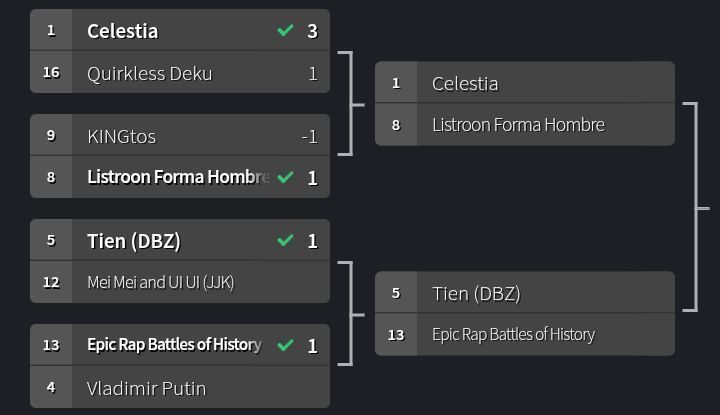This screenshot has height=415, width=720.
Task: Select the KINGtos participant entry
Action: 121,136
